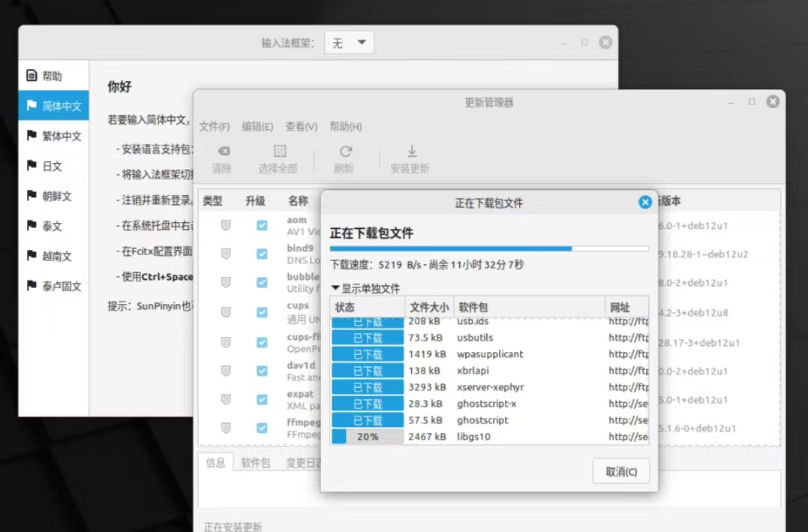Click the shield type icon in cups-fi row

(x=226, y=342)
